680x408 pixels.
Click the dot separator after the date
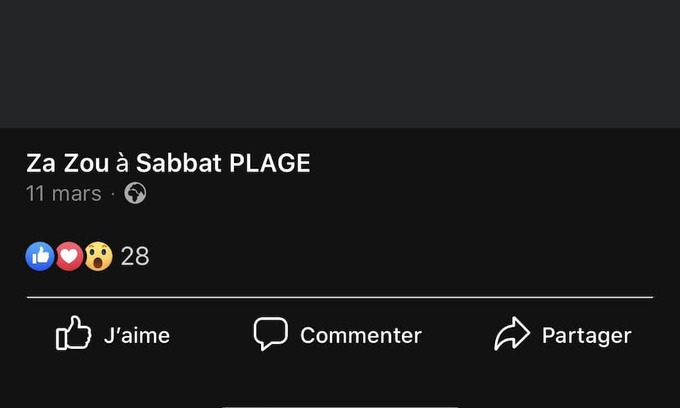[113, 194]
